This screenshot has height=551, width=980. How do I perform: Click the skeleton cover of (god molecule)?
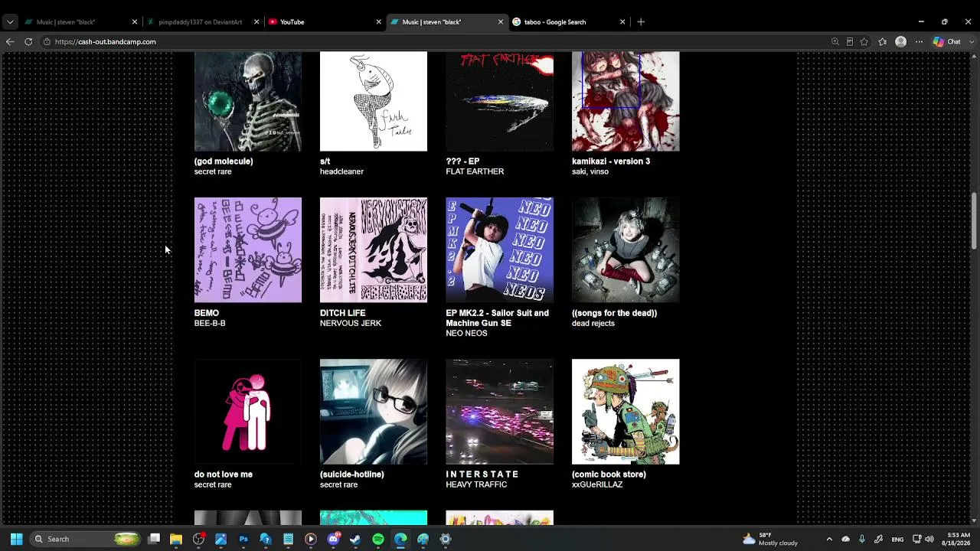pos(248,101)
